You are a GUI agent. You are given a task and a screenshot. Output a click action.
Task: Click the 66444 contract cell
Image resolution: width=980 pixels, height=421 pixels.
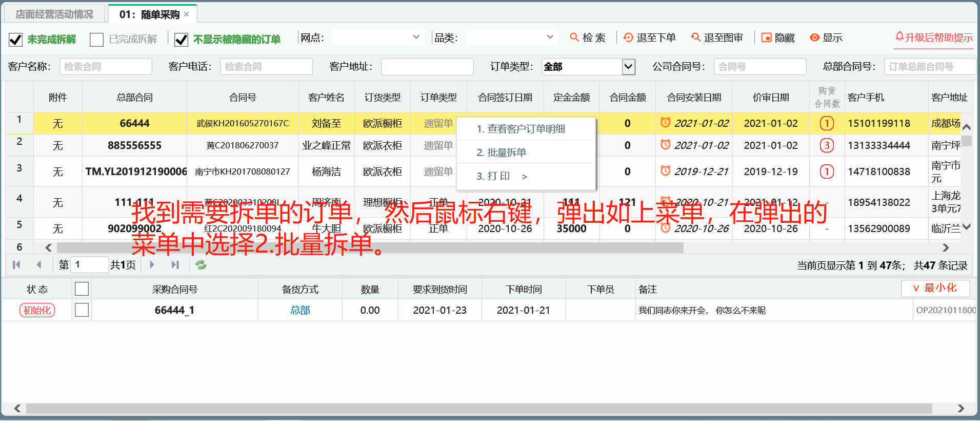134,123
